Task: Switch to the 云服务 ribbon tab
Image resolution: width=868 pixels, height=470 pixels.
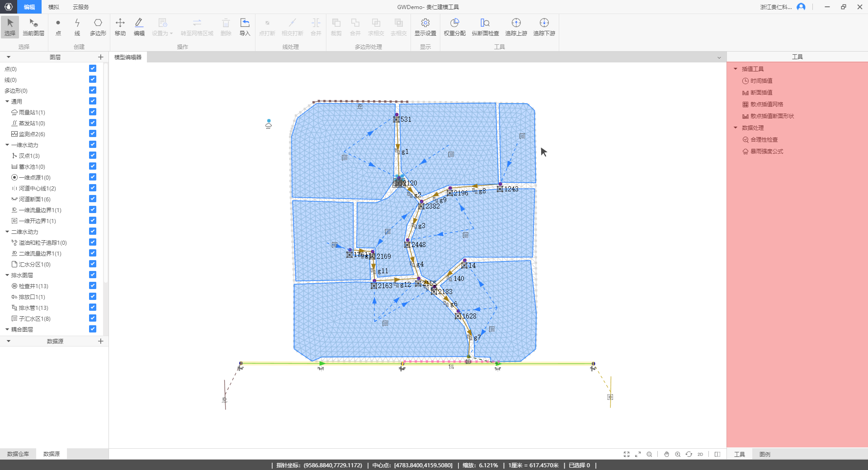Action: pyautogui.click(x=81, y=7)
